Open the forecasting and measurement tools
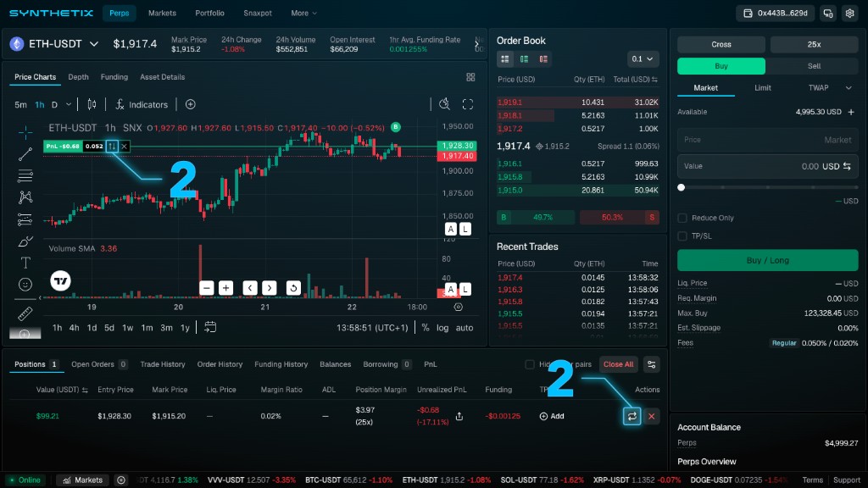 point(25,219)
